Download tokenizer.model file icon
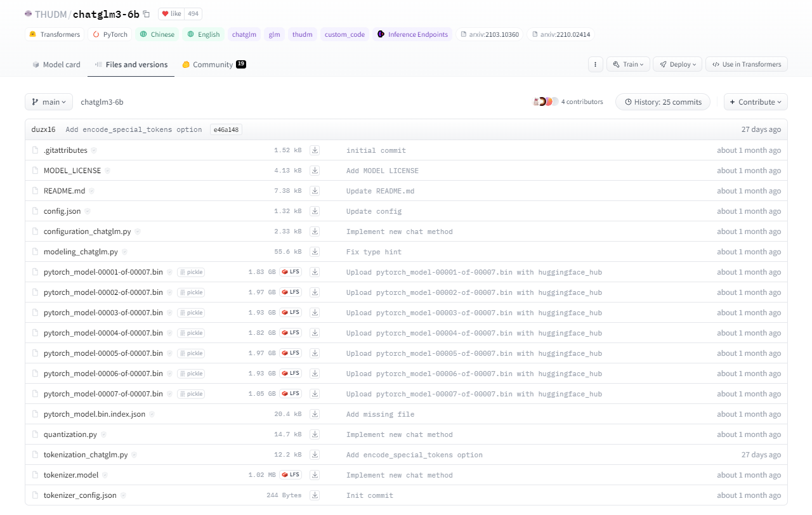The image size is (812, 515). (x=315, y=475)
